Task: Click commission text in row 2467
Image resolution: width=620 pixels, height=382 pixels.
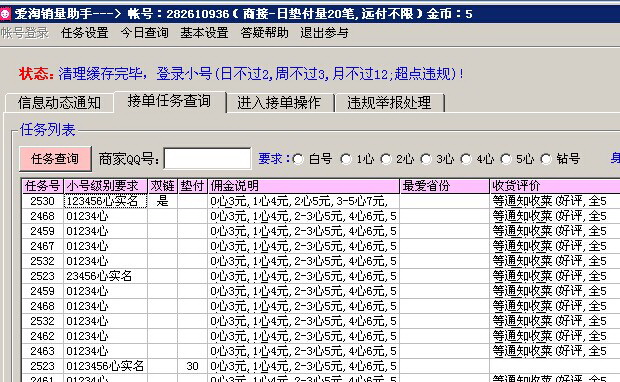Action: 303,246
